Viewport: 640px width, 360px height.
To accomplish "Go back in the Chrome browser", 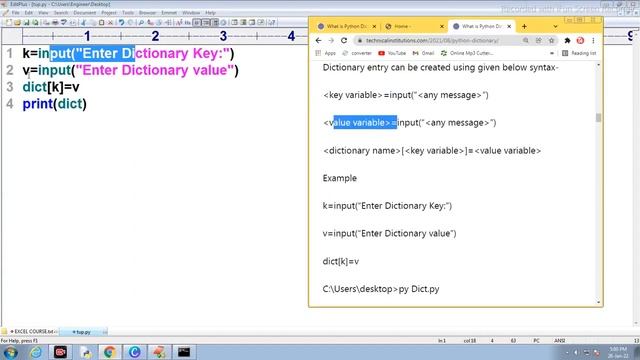I will point(318,40).
